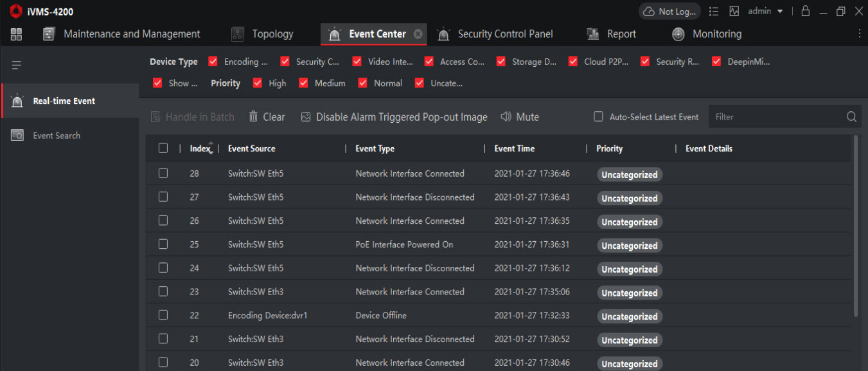This screenshot has width=868, height=371.
Task: Click the event list vertical scrollbar
Action: coord(855,225)
